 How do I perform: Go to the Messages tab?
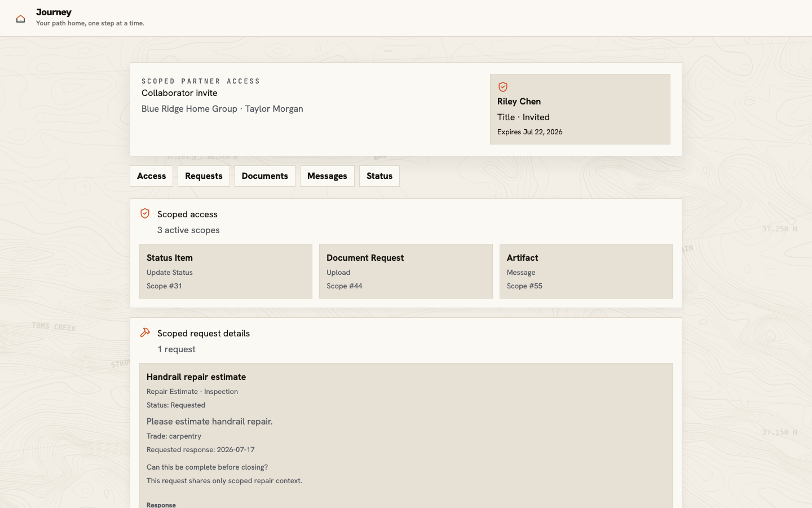327,176
